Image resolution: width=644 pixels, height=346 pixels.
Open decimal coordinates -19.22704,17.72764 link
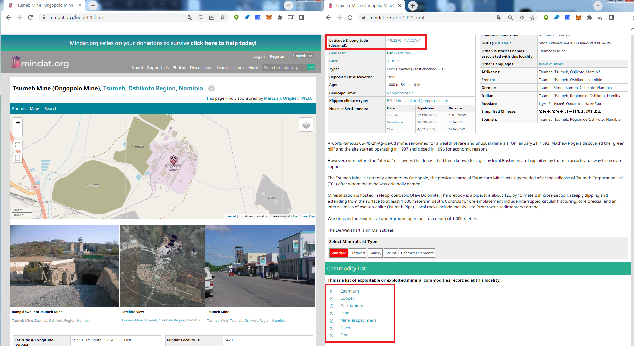[x=404, y=40]
